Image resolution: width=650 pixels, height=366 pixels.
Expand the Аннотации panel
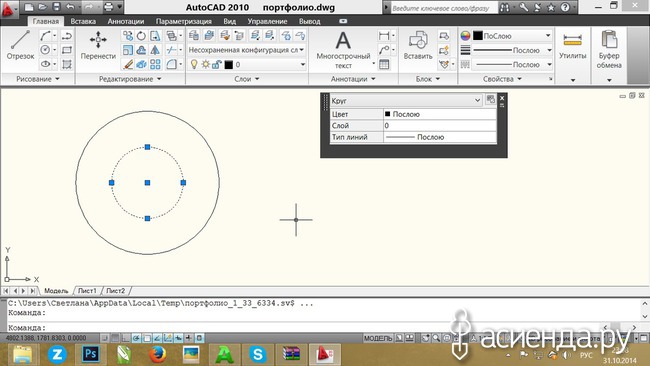point(353,79)
